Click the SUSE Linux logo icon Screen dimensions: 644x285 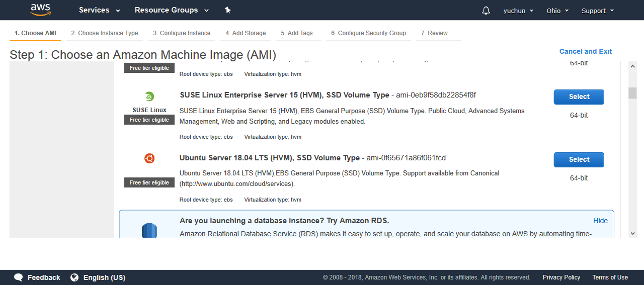[149, 97]
